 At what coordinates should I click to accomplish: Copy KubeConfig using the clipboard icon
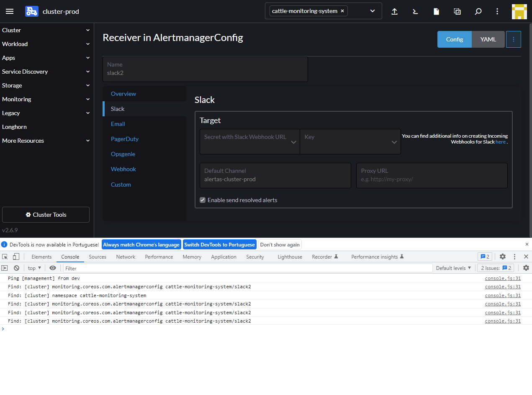(457, 11)
